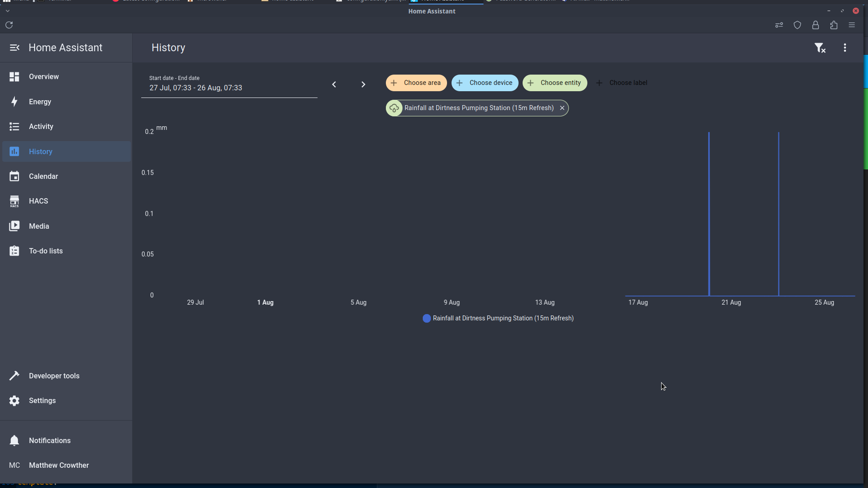Open the Activity log
This screenshot has height=488, width=868.
tap(41, 126)
